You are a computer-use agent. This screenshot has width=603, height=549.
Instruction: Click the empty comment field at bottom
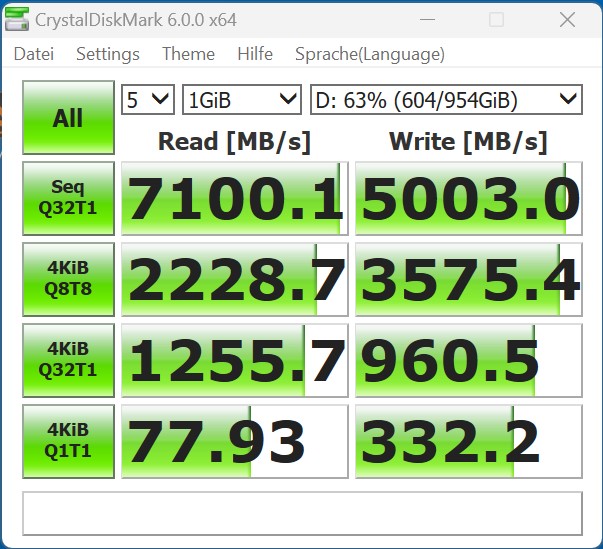302,513
